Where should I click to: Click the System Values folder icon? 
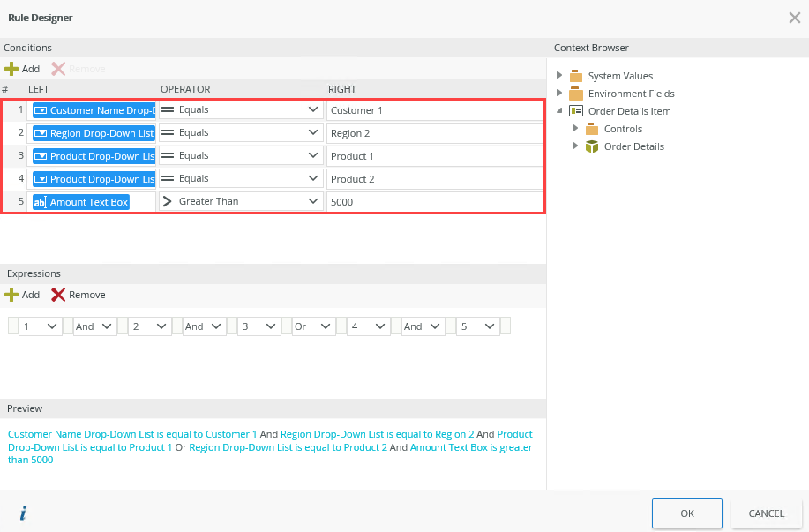coord(576,76)
